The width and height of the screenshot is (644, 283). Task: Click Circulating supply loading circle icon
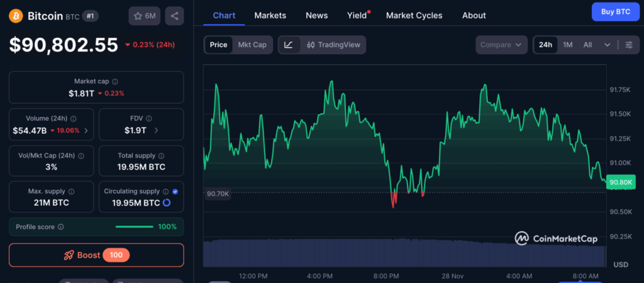point(167,203)
